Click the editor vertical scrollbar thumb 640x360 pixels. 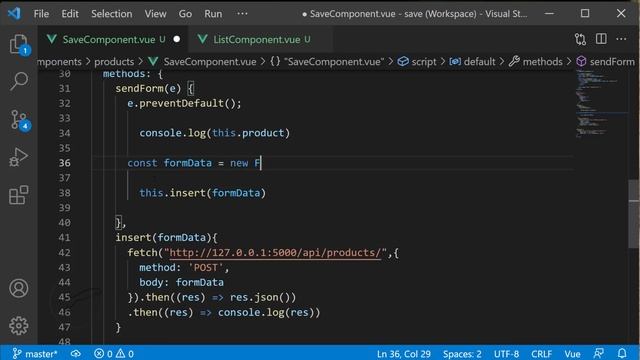pos(634,214)
